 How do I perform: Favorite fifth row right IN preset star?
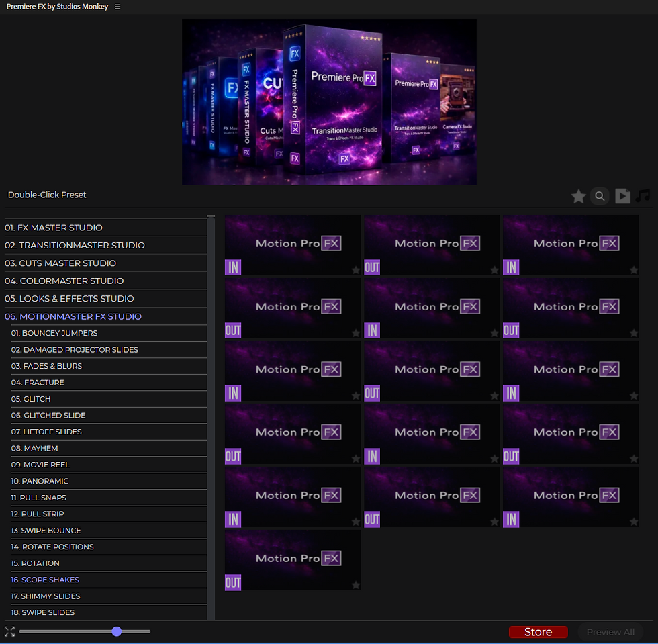coord(634,522)
